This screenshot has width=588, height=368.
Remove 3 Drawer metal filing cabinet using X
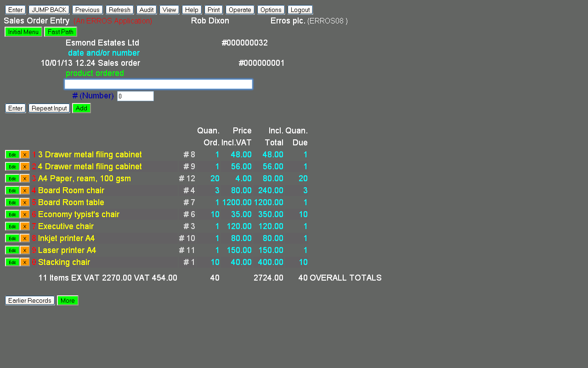[25, 155]
